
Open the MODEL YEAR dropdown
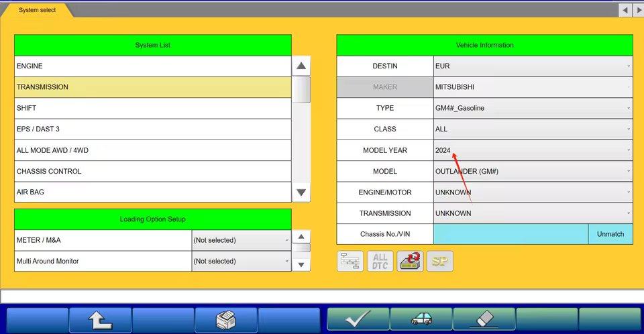(533, 150)
